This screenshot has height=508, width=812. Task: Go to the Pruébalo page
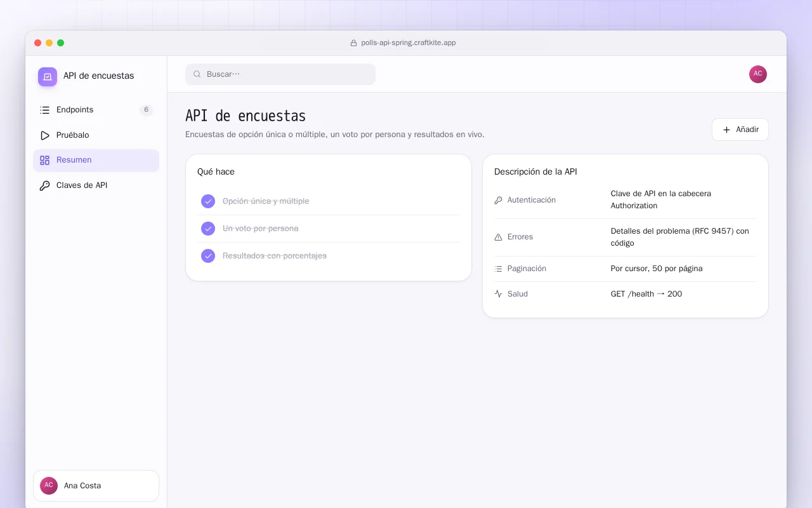(x=96, y=135)
